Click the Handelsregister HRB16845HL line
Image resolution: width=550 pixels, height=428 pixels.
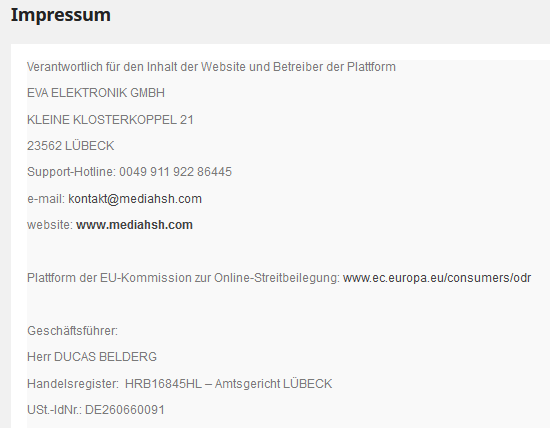pyautogui.click(x=180, y=384)
